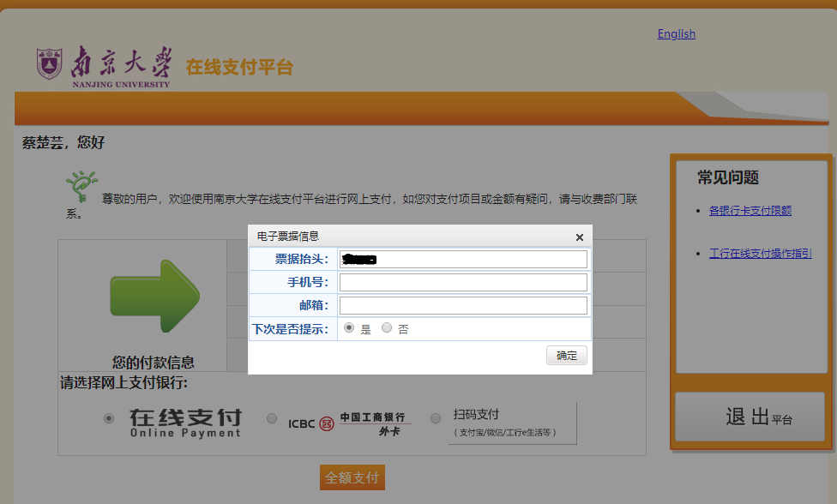Close the 电子票据信息 dialog

580,237
